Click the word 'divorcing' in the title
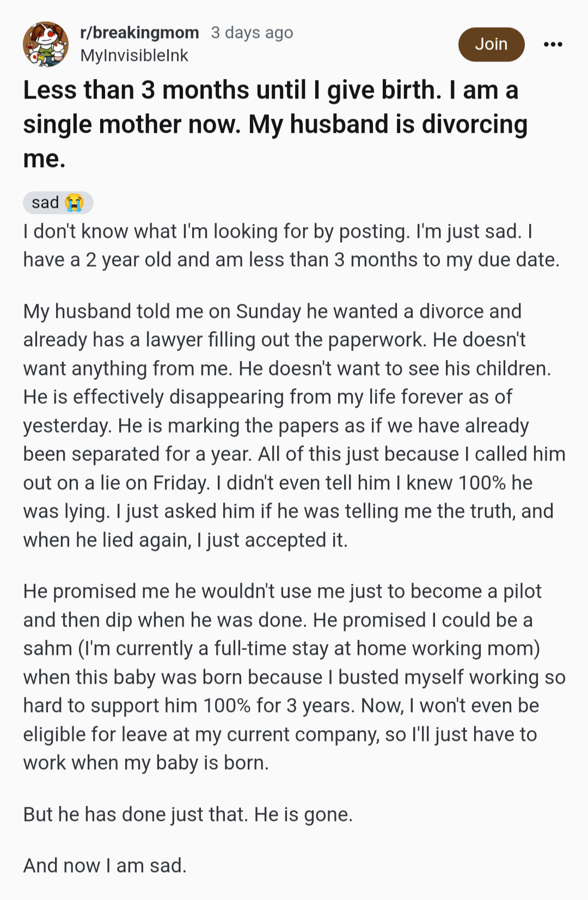This screenshot has width=588, height=900. pyautogui.click(x=475, y=125)
